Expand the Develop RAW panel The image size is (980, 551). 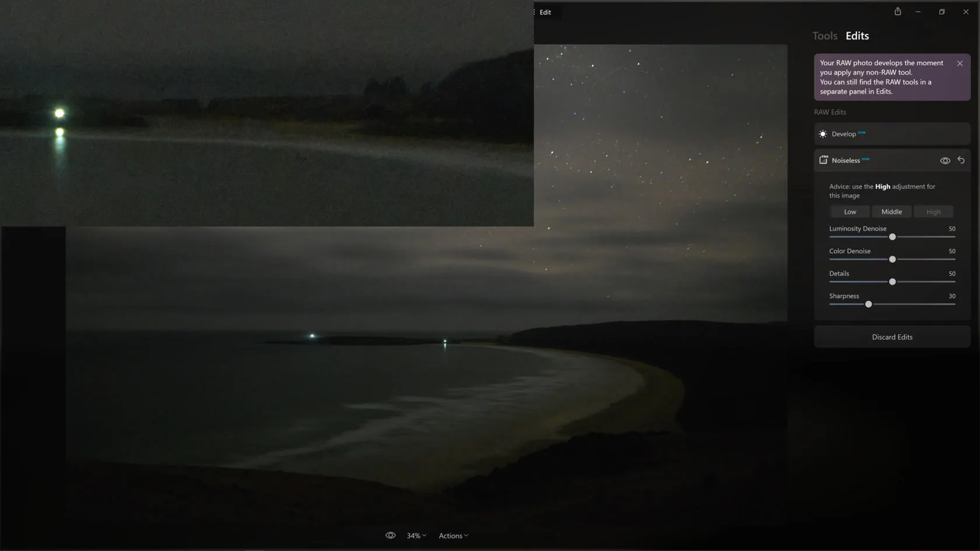891,134
